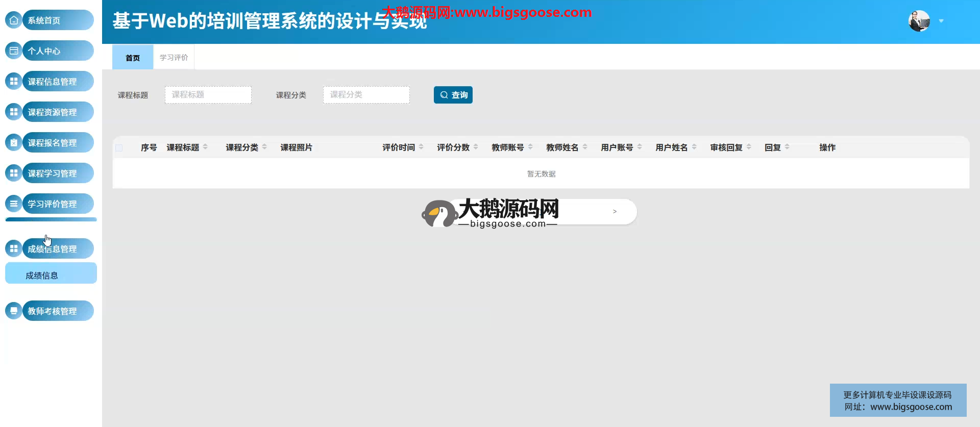Click the user avatar picture
The image size is (980, 427).
919,21
